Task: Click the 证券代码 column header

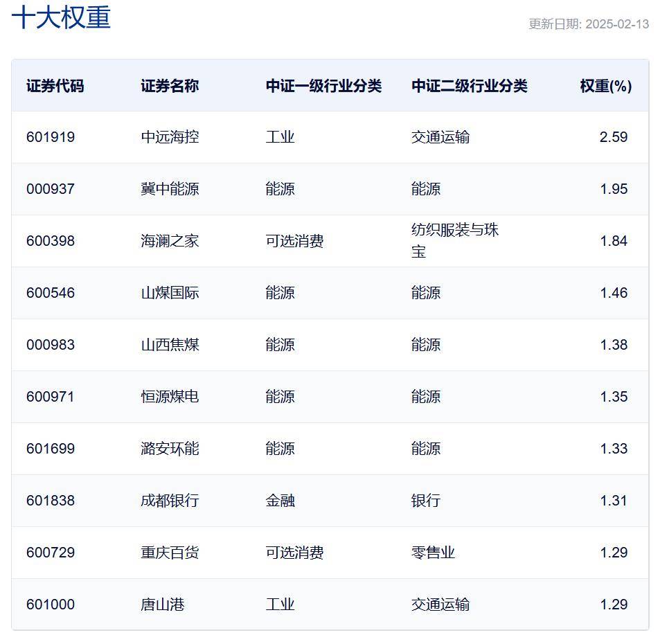Action: coord(55,86)
